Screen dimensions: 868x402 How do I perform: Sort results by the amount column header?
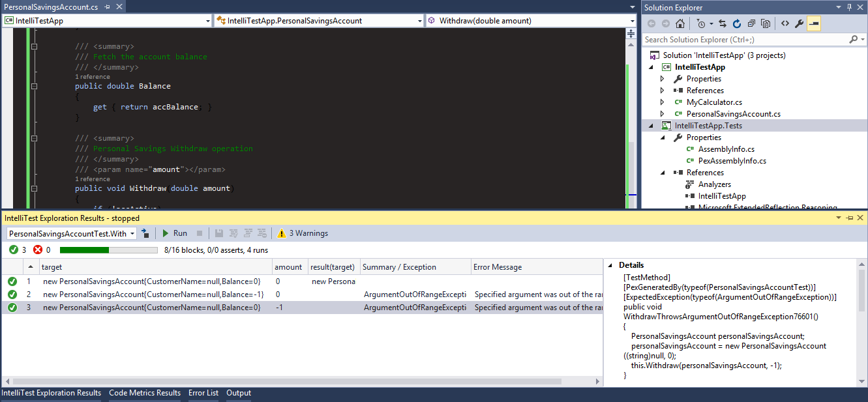tap(290, 267)
